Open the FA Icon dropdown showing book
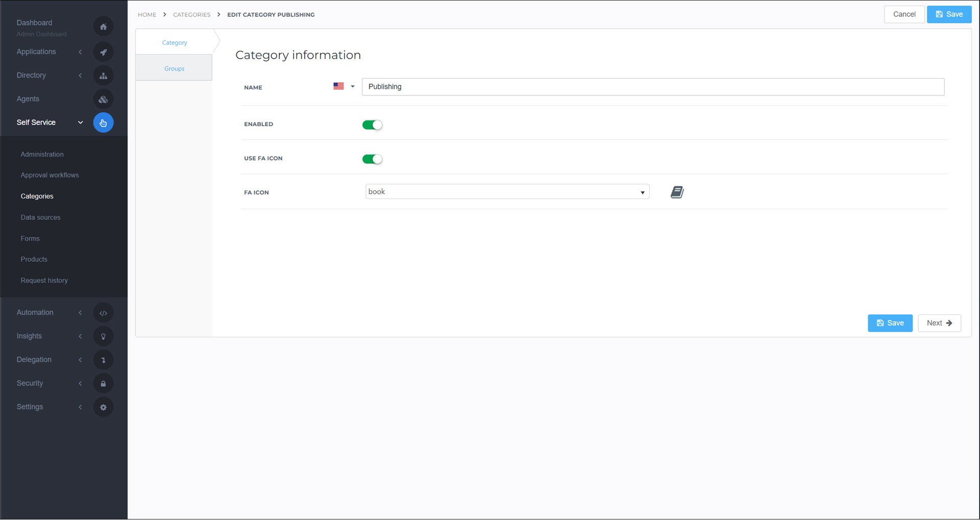Viewport: 980px width, 520px height. click(507, 192)
